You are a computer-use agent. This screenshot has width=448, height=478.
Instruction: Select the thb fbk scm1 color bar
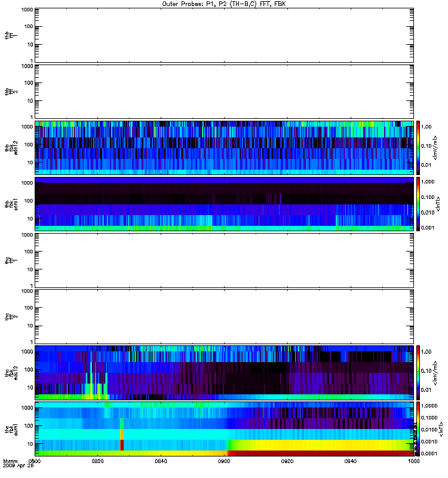point(418,204)
